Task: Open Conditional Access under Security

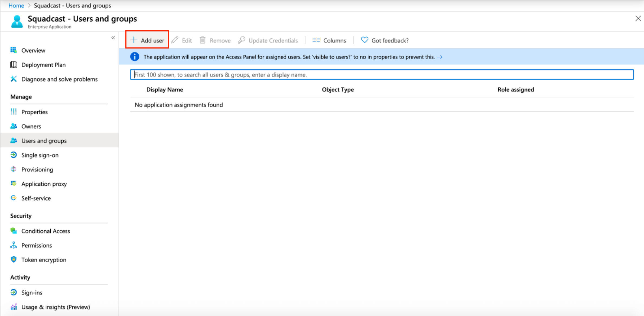Action: tap(46, 231)
